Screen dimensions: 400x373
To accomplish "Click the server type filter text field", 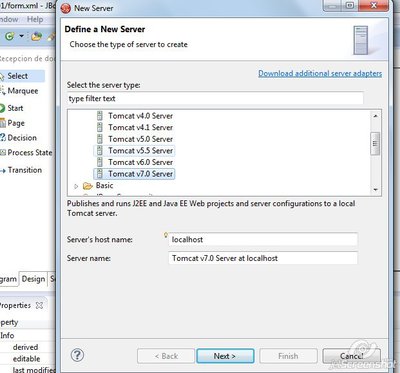I will click(215, 99).
